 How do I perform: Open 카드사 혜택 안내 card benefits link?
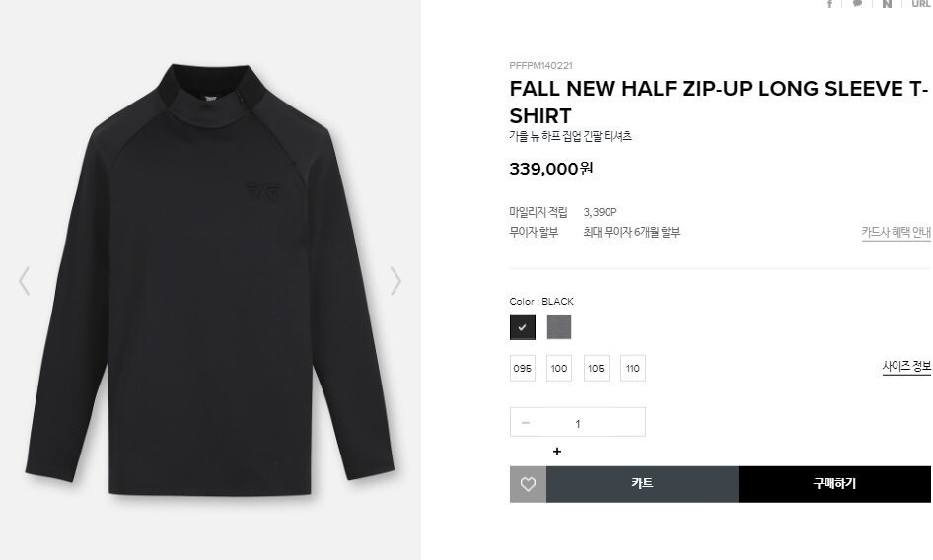point(897,232)
